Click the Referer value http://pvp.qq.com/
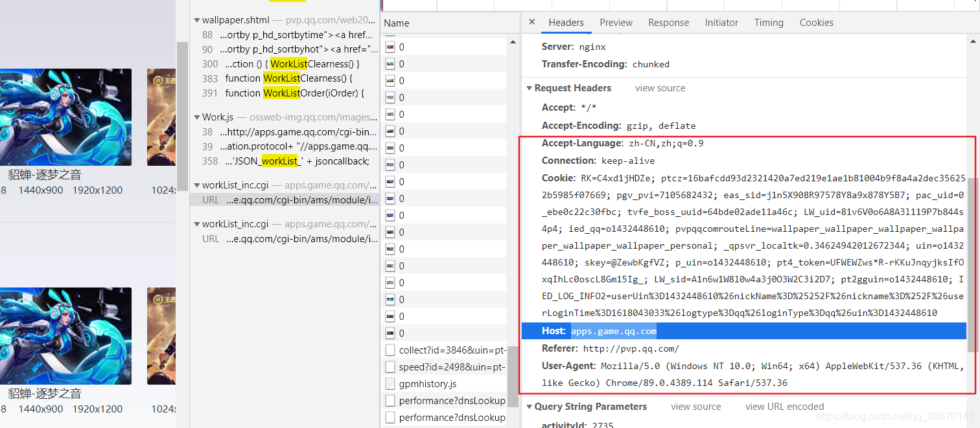This screenshot has height=428, width=980. pos(631,348)
